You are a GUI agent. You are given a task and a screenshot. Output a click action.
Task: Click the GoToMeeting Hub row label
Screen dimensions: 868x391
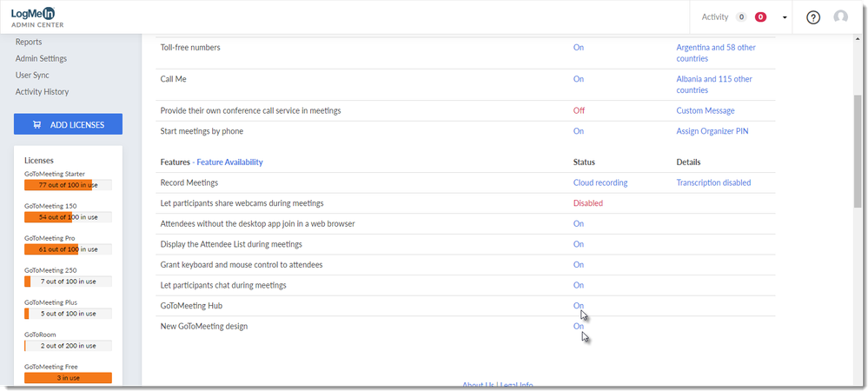[x=191, y=306]
